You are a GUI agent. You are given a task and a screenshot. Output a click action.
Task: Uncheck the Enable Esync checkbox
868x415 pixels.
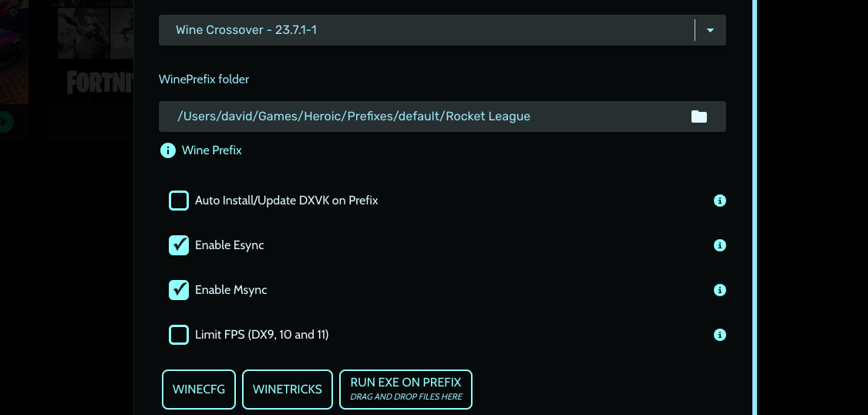[179, 245]
